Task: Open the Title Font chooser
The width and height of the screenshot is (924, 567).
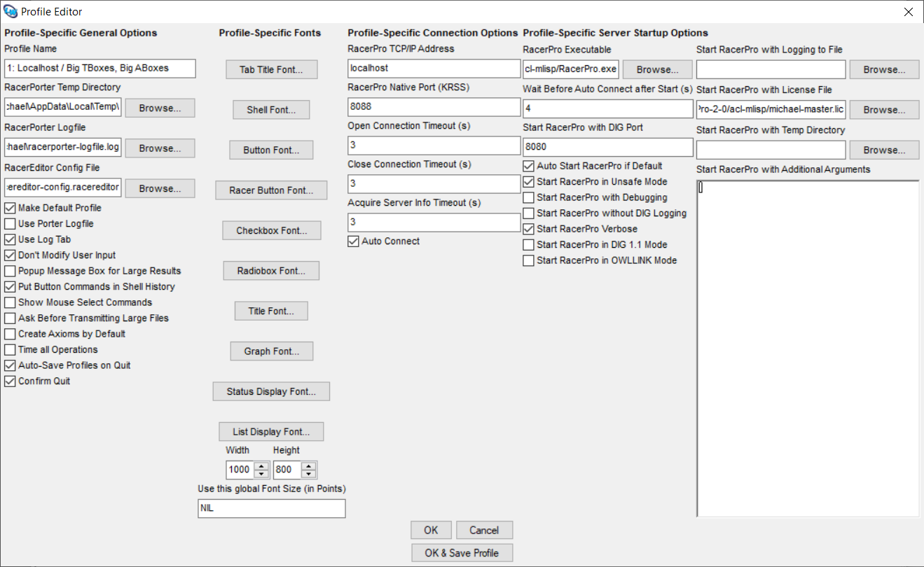Action: 271,311
